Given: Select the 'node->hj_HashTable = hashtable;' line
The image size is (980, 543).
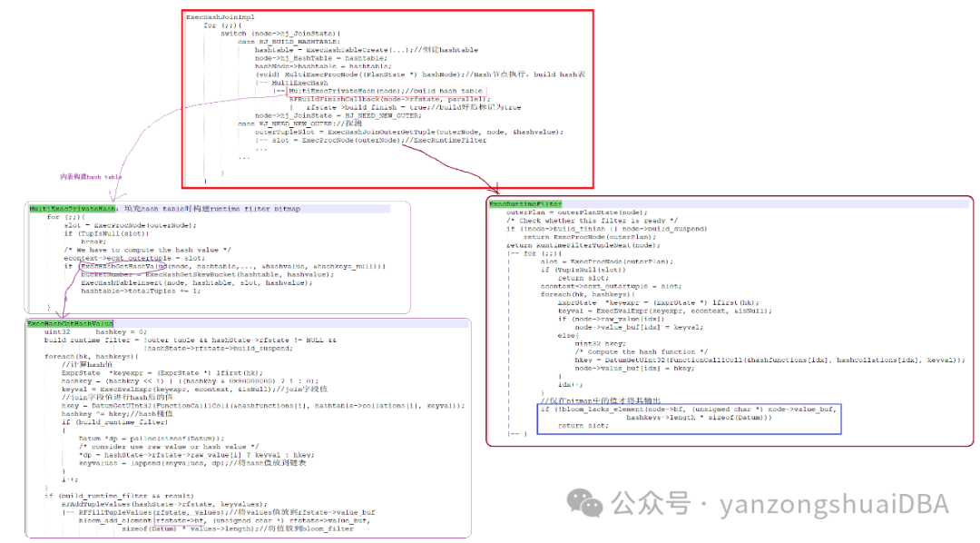Looking at the screenshot, I should (x=320, y=57).
